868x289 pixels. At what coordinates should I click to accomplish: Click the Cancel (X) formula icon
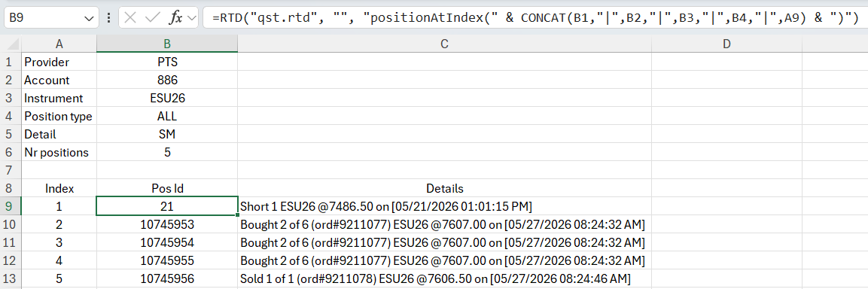click(x=130, y=18)
